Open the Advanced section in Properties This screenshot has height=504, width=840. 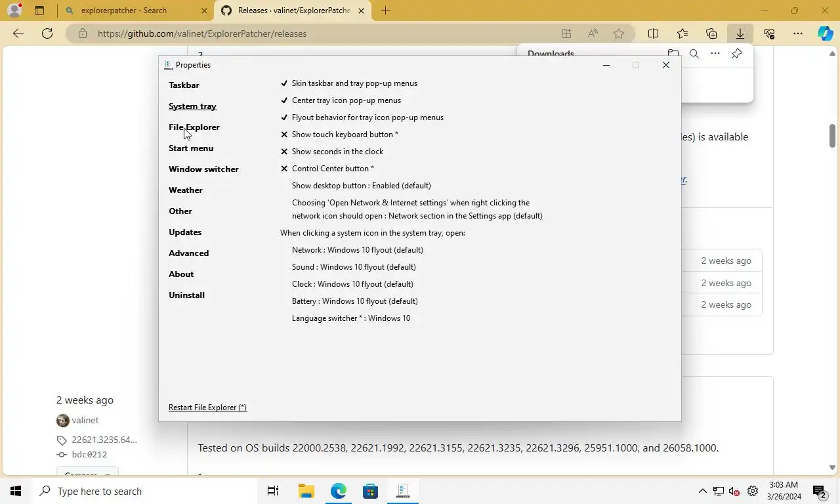point(189,253)
